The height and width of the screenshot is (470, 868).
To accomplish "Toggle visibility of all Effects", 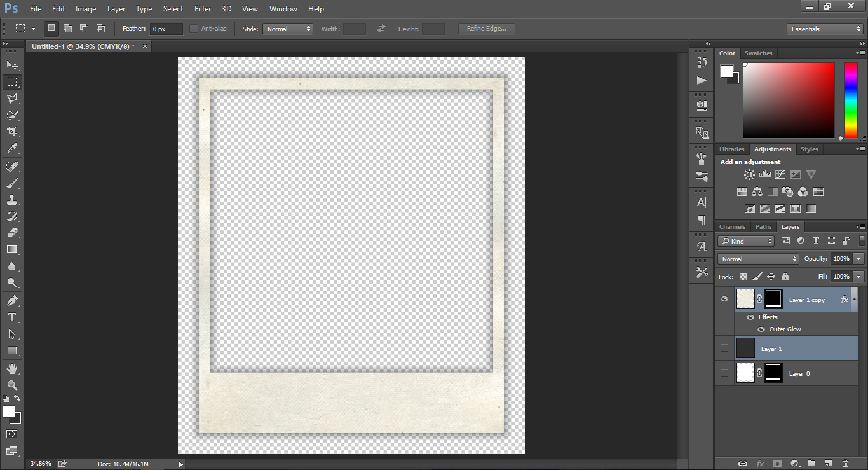I will click(x=750, y=317).
